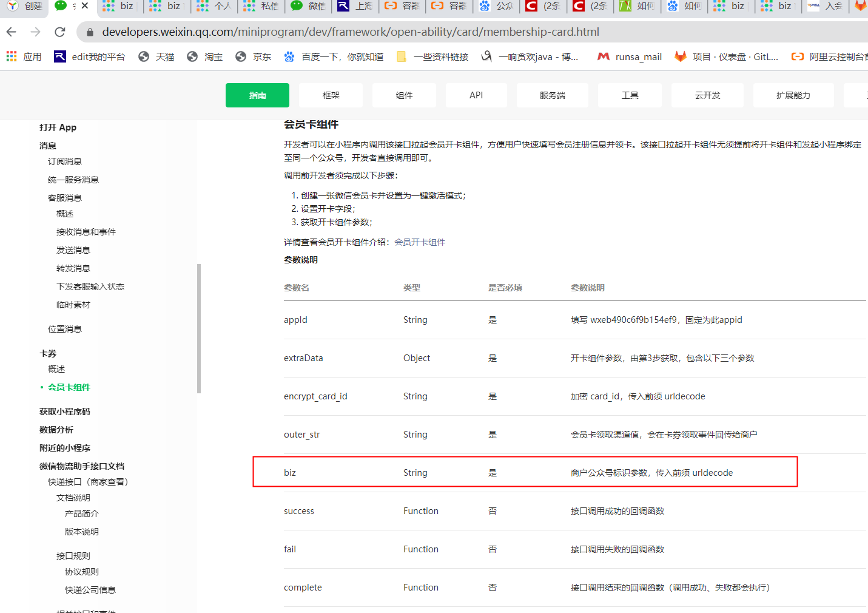Viewport: 868px width, 613px height.
Task: Open the 一响贪欢java bookmark
Action: [530, 56]
